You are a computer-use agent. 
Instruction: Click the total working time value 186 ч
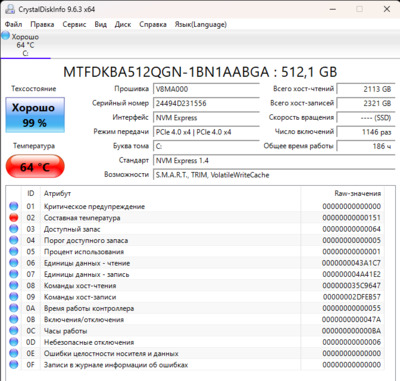coord(366,146)
